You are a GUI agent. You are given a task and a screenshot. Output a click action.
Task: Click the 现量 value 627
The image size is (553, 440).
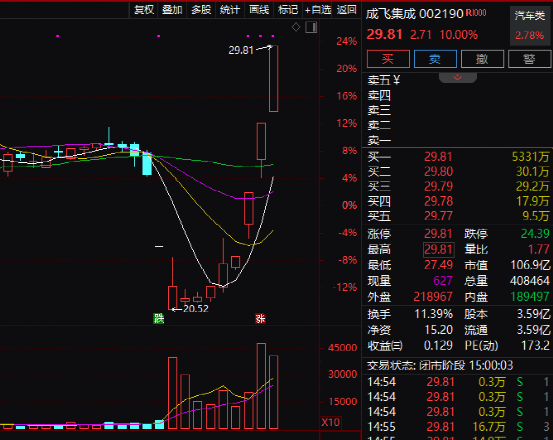pos(443,281)
